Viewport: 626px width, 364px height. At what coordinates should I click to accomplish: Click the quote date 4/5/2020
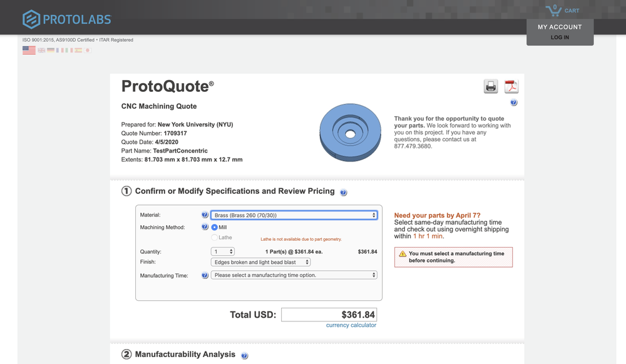coord(167,142)
